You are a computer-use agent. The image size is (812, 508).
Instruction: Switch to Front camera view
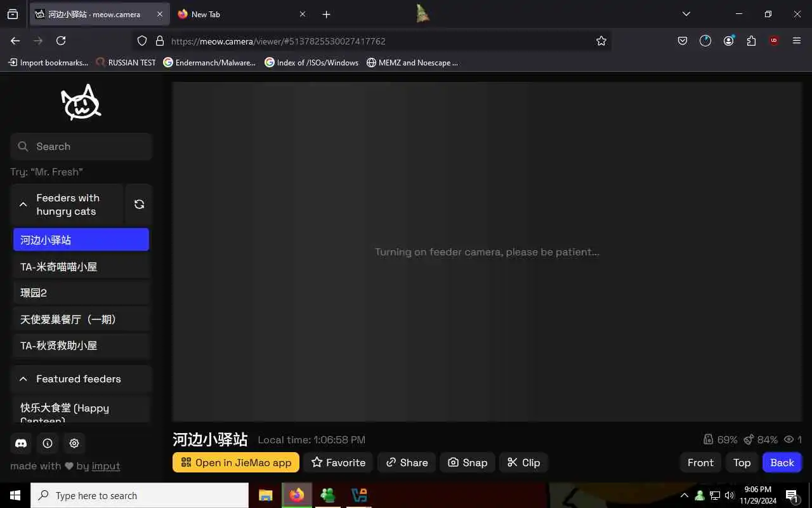coord(700,462)
